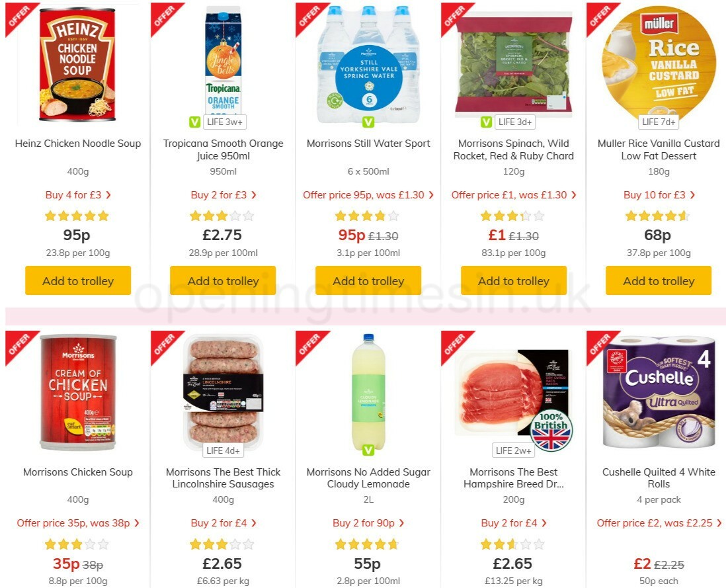
Task: Open the Offer price 95p, was £1.30 deal
Action: [368, 195]
